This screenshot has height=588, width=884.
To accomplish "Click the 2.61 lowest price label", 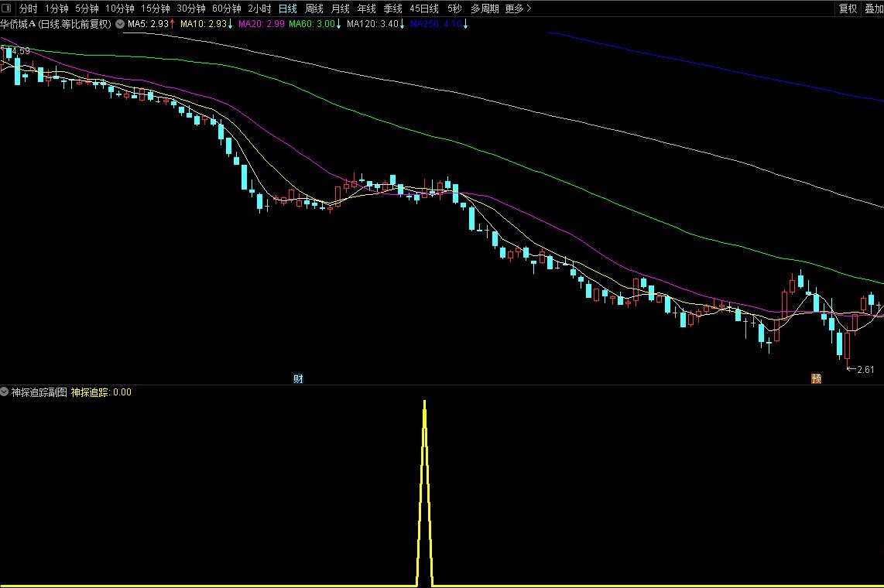I will pyautogui.click(x=865, y=370).
